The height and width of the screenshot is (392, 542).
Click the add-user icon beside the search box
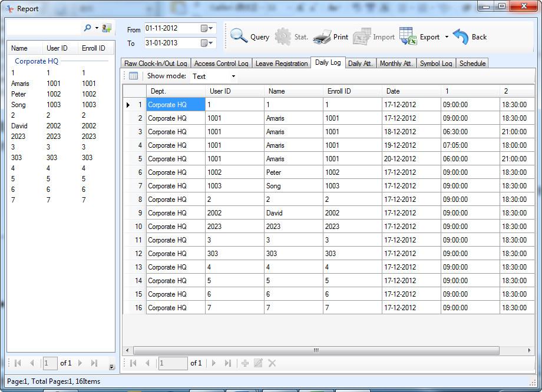(x=107, y=28)
